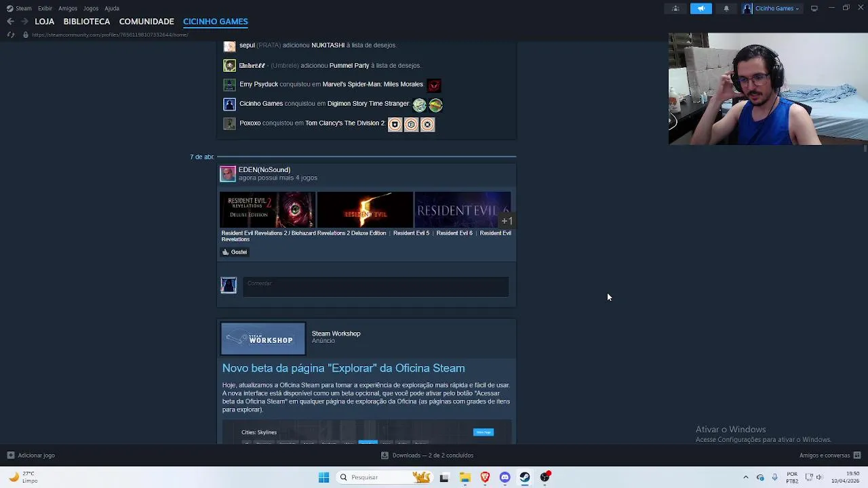Open EDEN(NoSound) profile name
This screenshot has width=868, height=488.
[264, 169]
